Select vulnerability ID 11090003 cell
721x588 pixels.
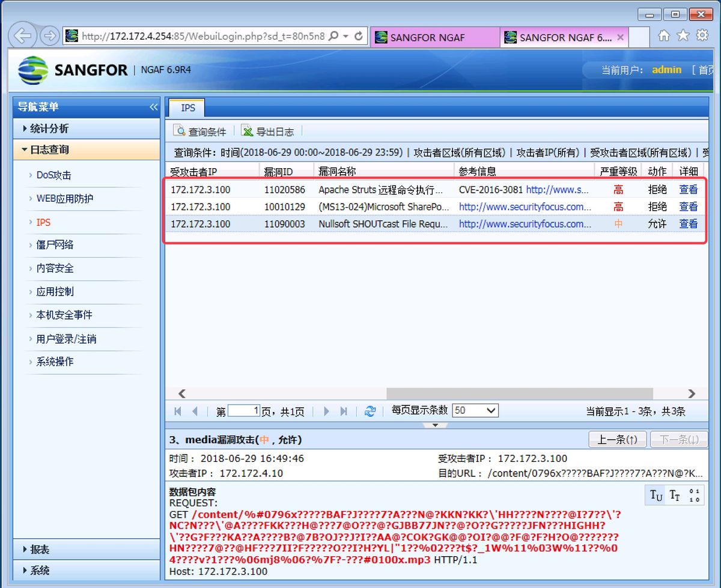[285, 224]
